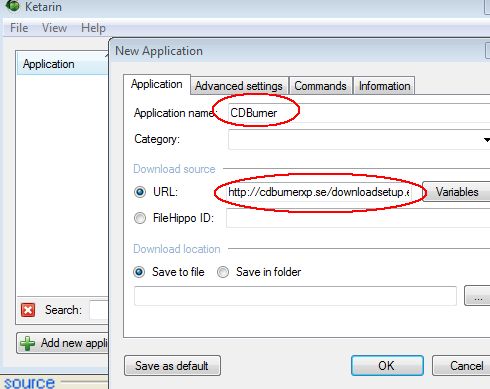
Task: Select the Save in folder option
Action: coord(223,272)
